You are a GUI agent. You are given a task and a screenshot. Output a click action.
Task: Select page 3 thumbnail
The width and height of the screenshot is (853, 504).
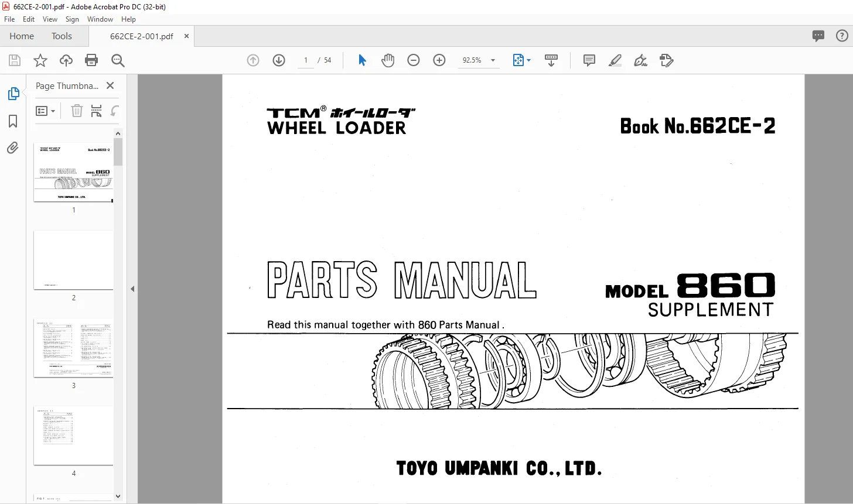tap(73, 348)
